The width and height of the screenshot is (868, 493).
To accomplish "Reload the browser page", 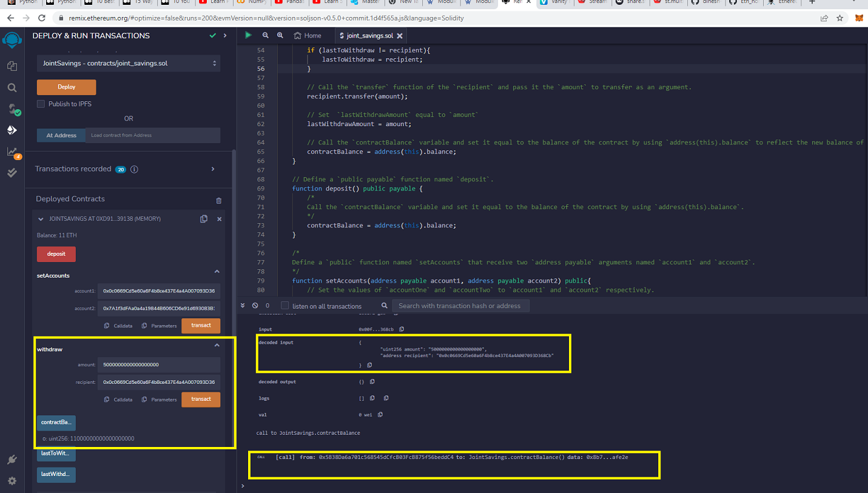I will pos(42,18).
